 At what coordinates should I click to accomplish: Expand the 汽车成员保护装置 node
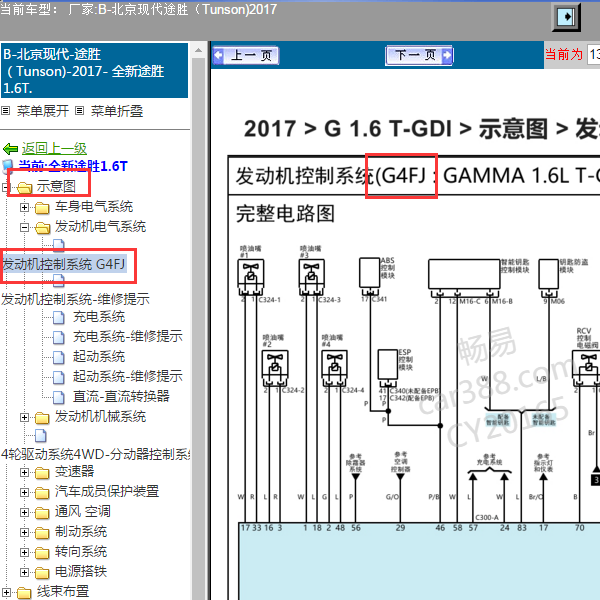tap(24, 492)
